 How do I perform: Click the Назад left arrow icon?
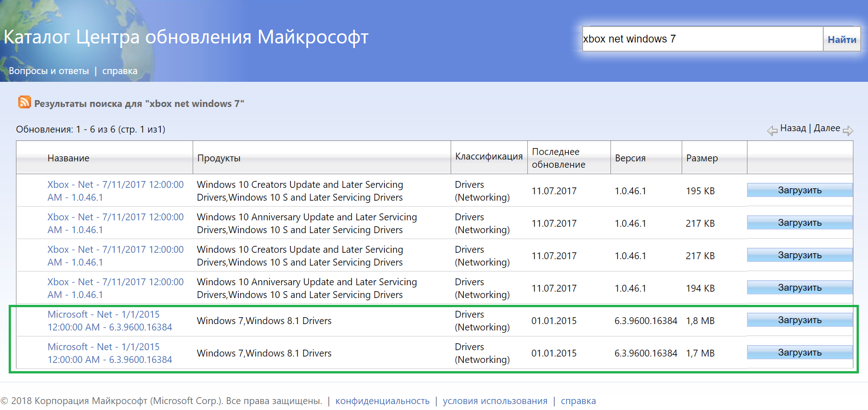pos(772,131)
